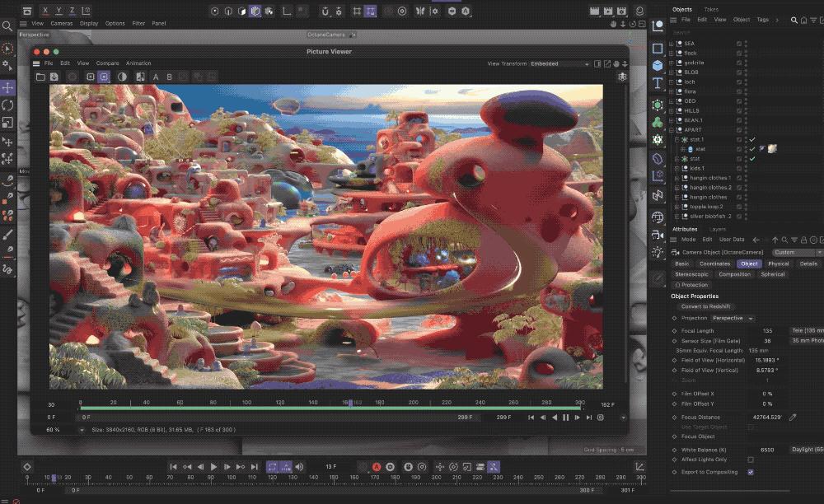Click the Convert to Redshift button
The image size is (824, 504).
coord(705,306)
